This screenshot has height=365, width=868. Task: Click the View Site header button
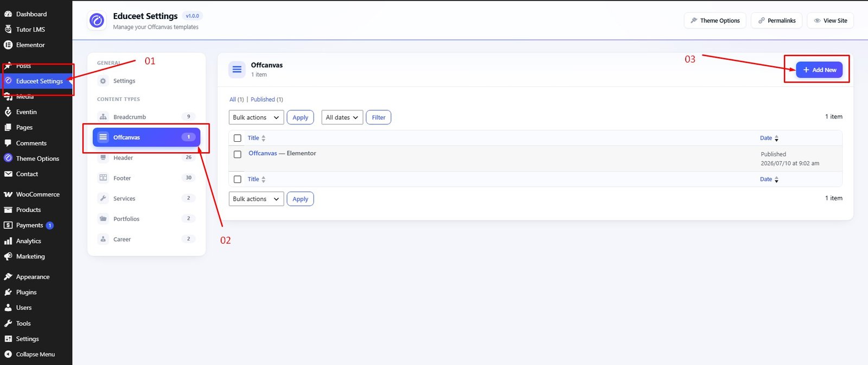pyautogui.click(x=831, y=21)
